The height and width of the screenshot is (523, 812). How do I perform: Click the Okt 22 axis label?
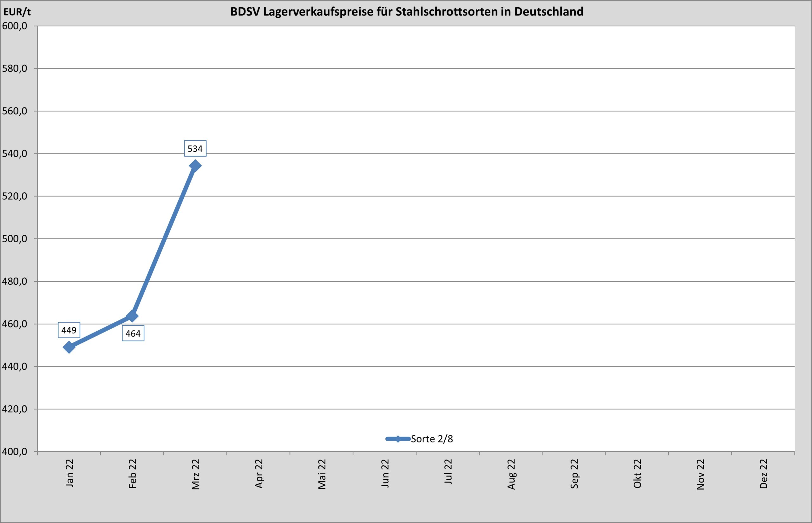[637, 474]
